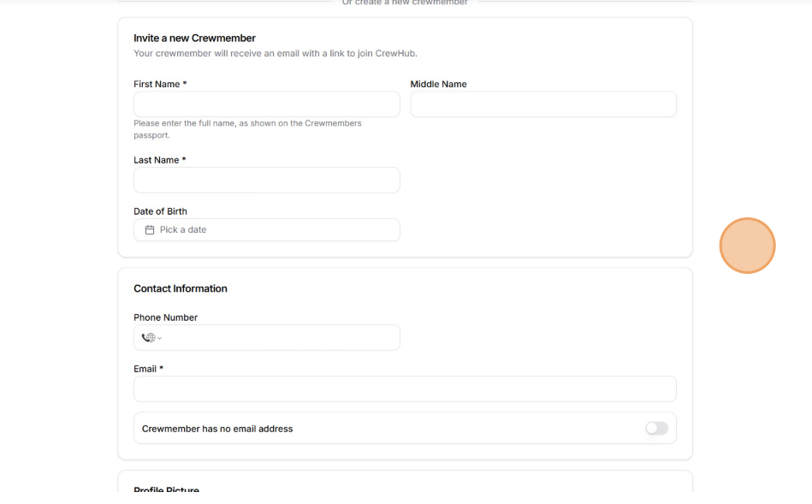Click the 'First Name *' label
Viewport: 812px width, 504px height.
pos(160,84)
